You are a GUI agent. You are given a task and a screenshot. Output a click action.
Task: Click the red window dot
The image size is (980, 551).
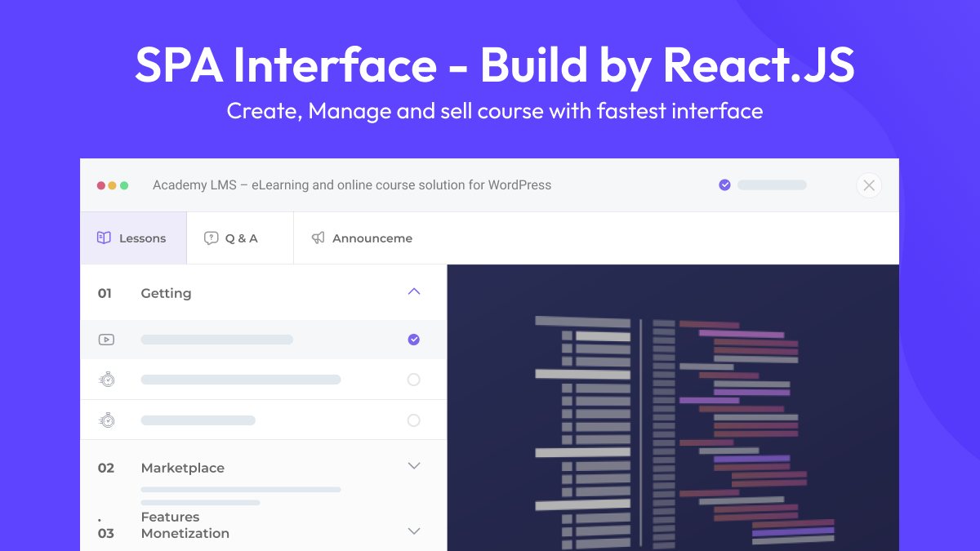101,185
